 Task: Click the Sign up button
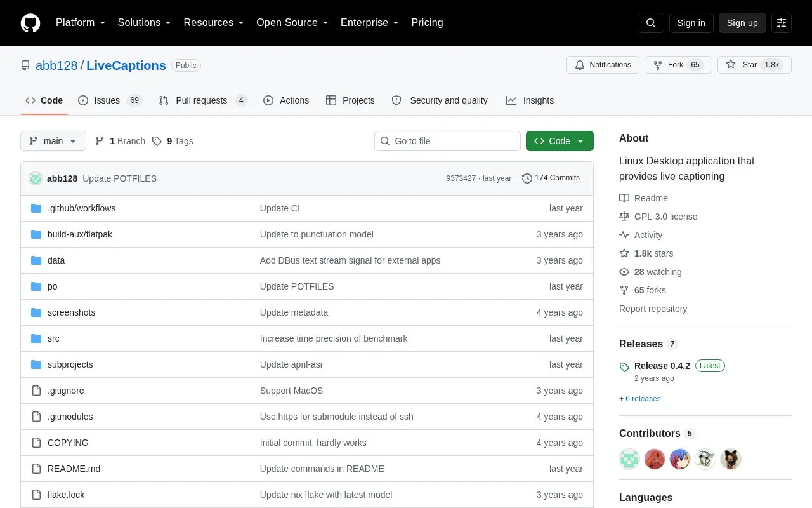click(x=742, y=23)
